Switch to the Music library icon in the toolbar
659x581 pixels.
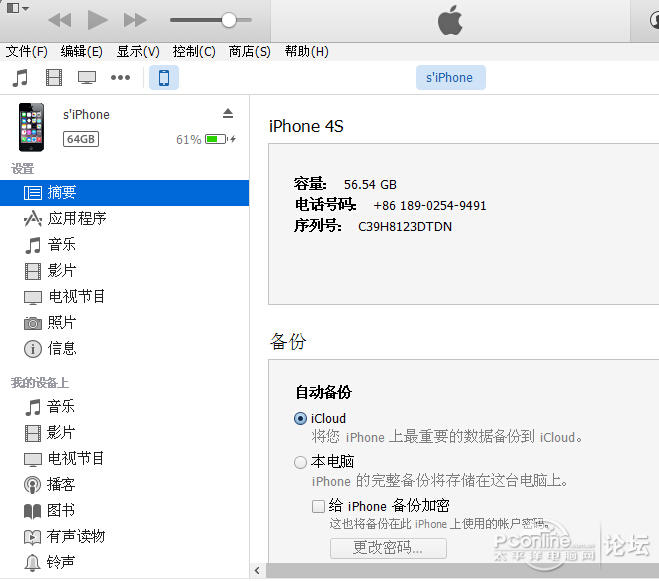click(20, 78)
